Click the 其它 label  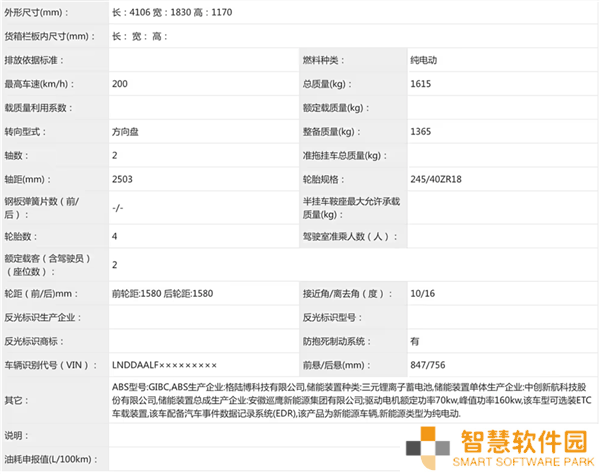pos(16,401)
